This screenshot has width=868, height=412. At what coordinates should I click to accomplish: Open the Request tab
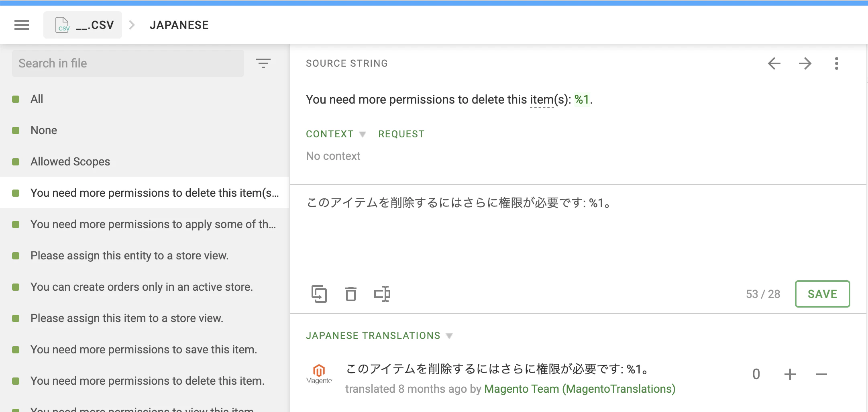pos(401,134)
